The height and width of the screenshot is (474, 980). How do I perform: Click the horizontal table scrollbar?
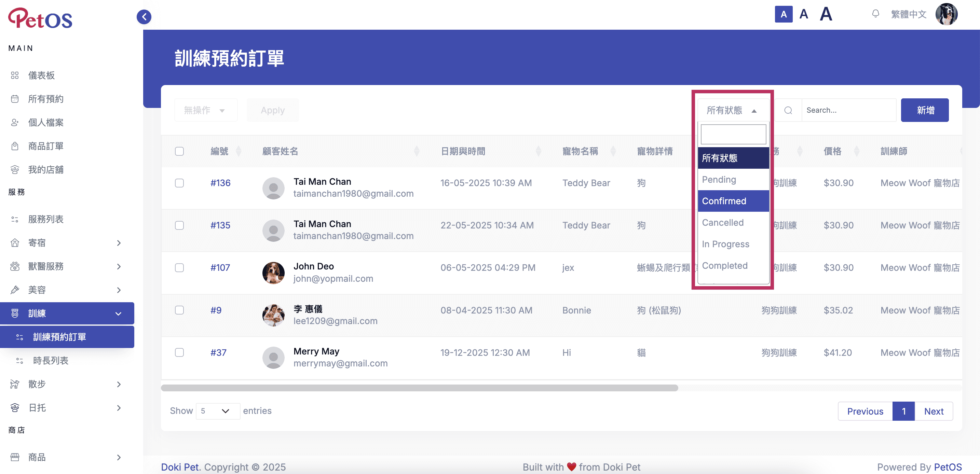(419, 388)
